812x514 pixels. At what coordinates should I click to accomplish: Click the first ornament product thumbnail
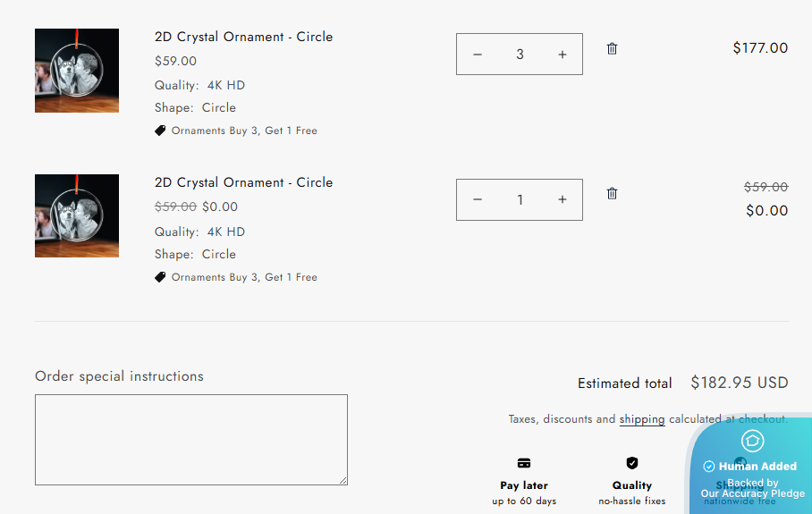pos(77,71)
